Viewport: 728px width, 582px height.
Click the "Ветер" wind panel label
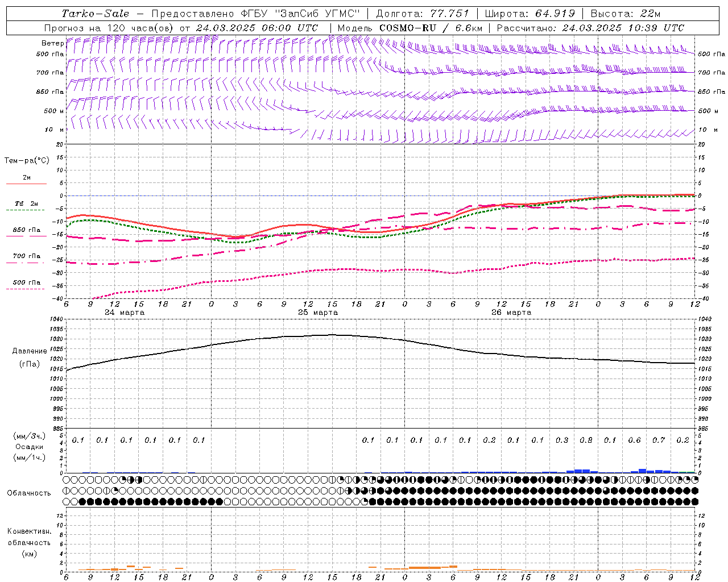click(x=53, y=43)
